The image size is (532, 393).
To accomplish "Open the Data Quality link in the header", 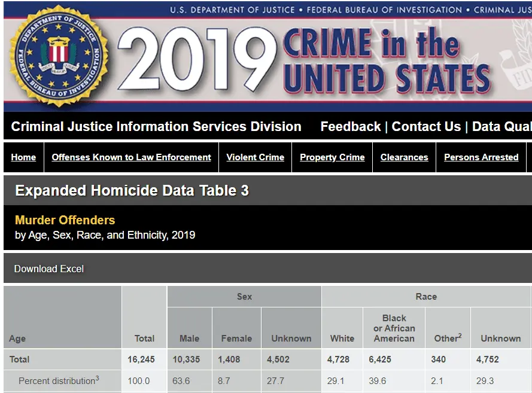I will click(501, 127).
